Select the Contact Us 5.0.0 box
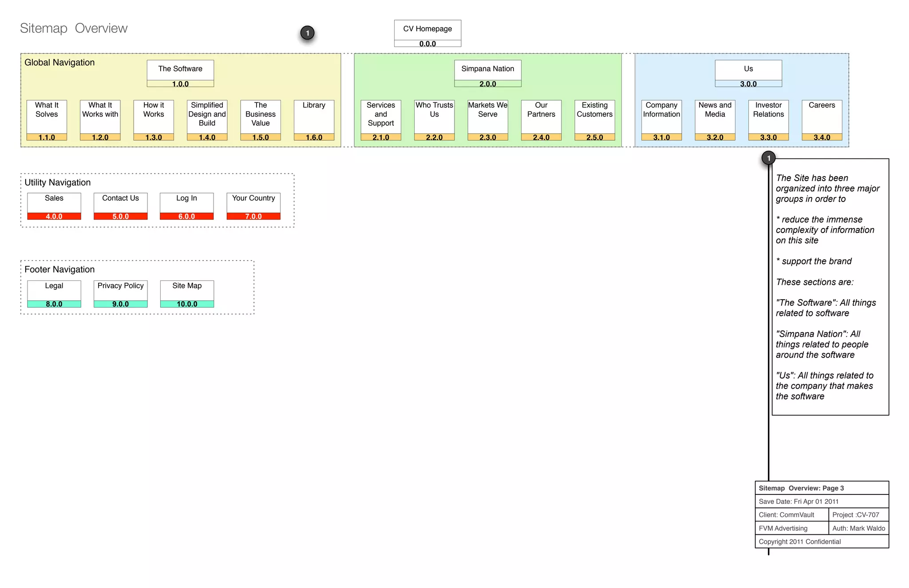The width and height of the screenshot is (909, 588). (x=120, y=206)
